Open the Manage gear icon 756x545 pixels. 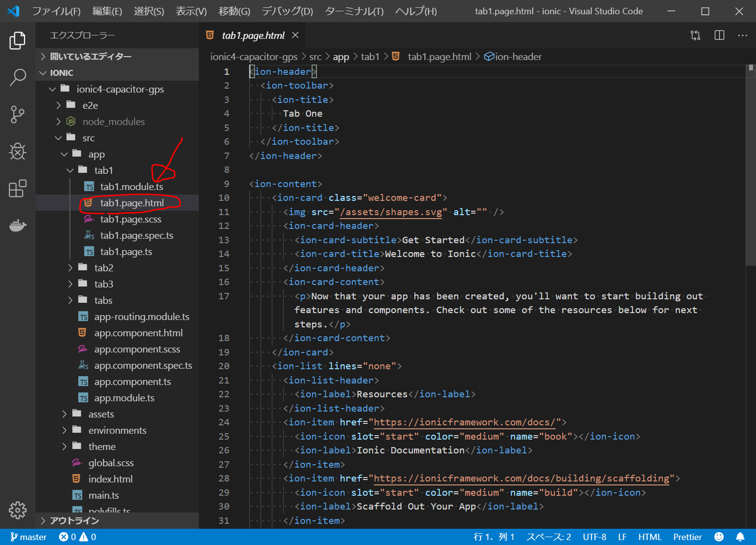pos(18,510)
